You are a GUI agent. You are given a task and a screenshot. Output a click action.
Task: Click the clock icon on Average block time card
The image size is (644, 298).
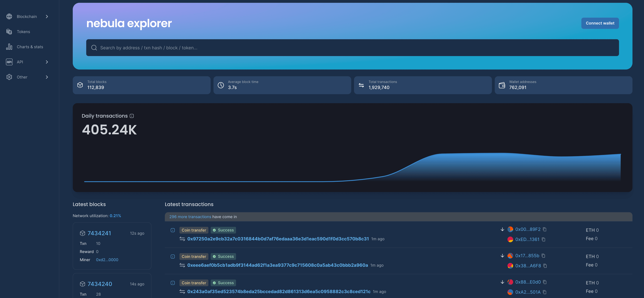coord(221,85)
